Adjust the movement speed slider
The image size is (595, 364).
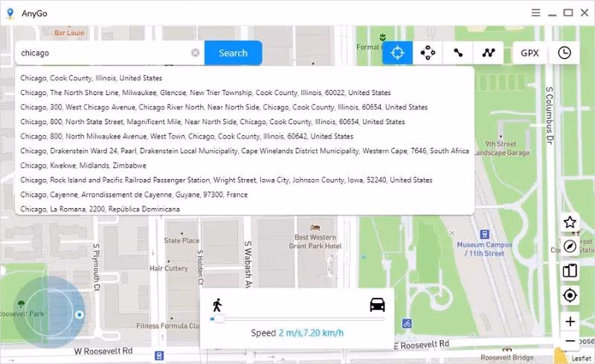pos(218,319)
